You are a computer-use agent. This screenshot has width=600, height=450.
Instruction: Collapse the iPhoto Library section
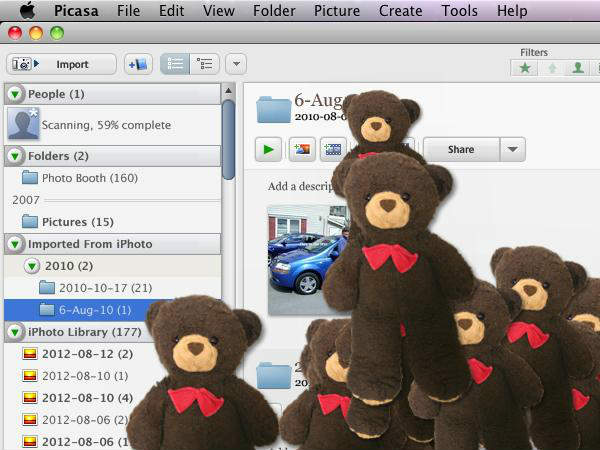point(15,332)
